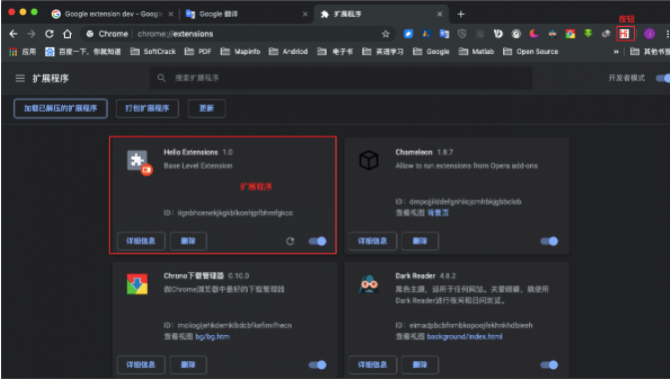Open the other bookmarks folder on the right end of the bookmarks bar
The width and height of the screenshot is (670, 380).
[649, 52]
